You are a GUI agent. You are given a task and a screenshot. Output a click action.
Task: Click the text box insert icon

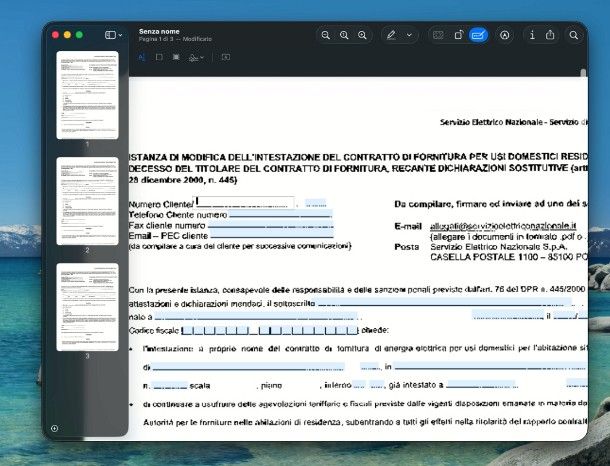pyautogui.click(x=226, y=57)
